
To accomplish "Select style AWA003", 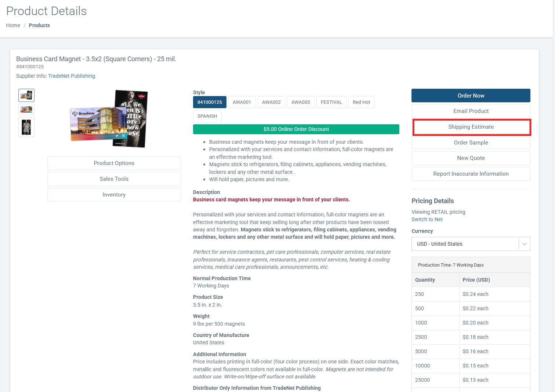I will pyautogui.click(x=301, y=102).
